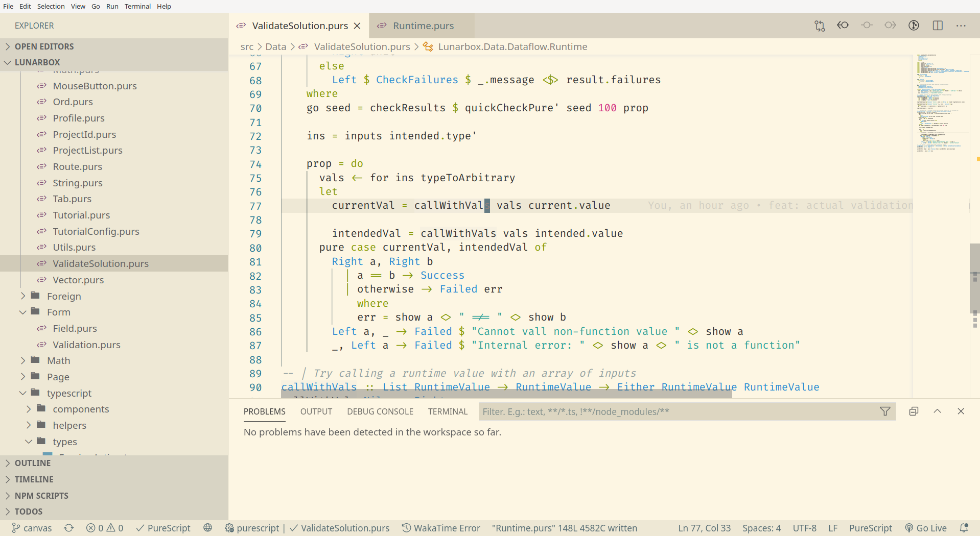Screen dimensions: 980x536
Task: Open the Run menu
Action: 112,6
